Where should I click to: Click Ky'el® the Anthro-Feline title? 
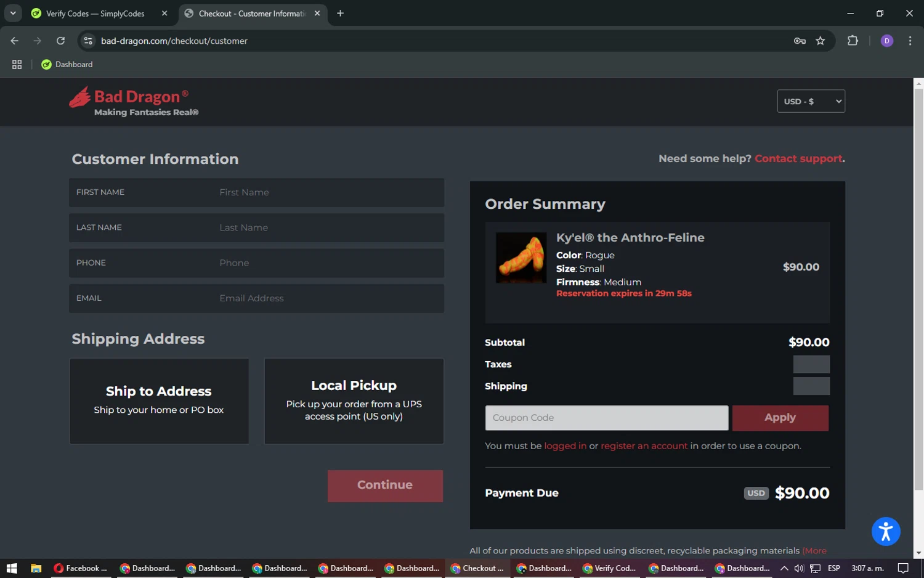pyautogui.click(x=630, y=238)
